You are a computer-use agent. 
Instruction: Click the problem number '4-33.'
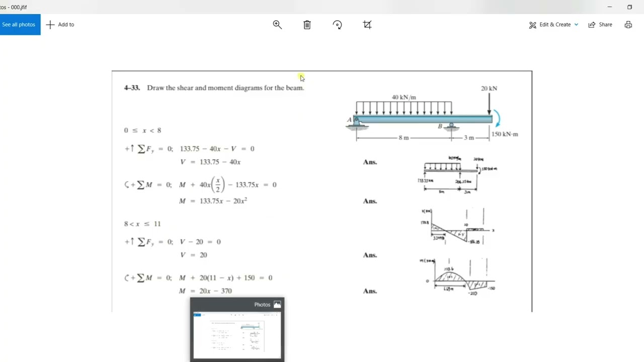pos(132,87)
